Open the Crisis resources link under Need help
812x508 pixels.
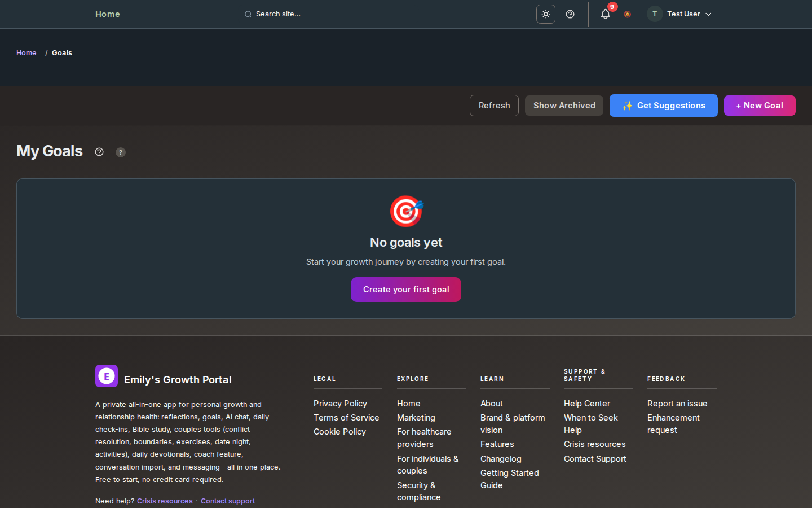pos(165,501)
